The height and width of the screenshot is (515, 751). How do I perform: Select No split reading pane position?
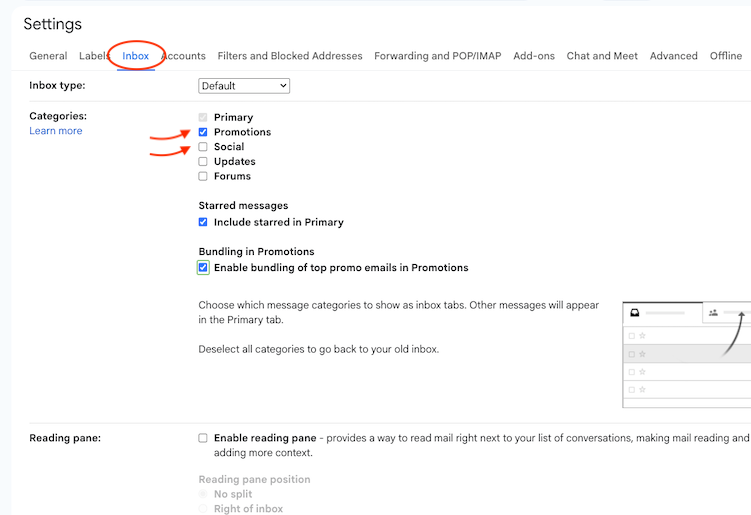tap(203, 494)
